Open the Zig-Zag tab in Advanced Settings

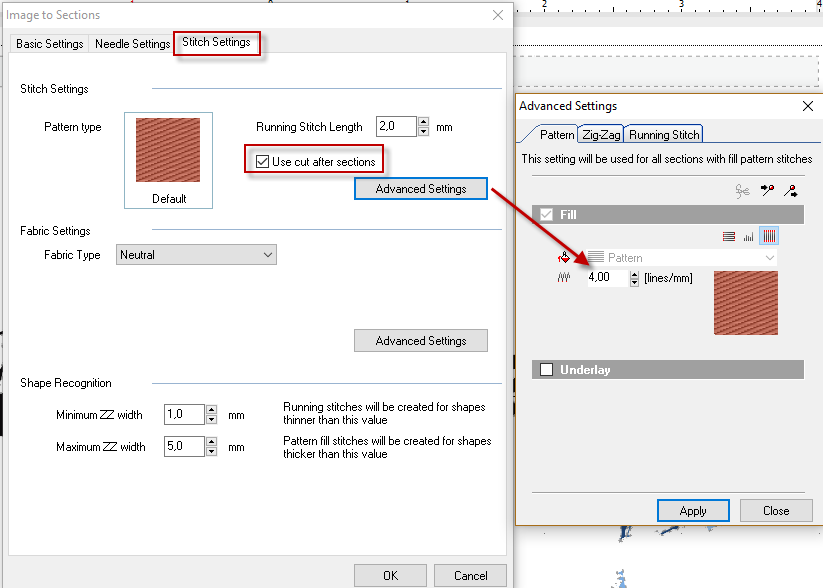601,135
